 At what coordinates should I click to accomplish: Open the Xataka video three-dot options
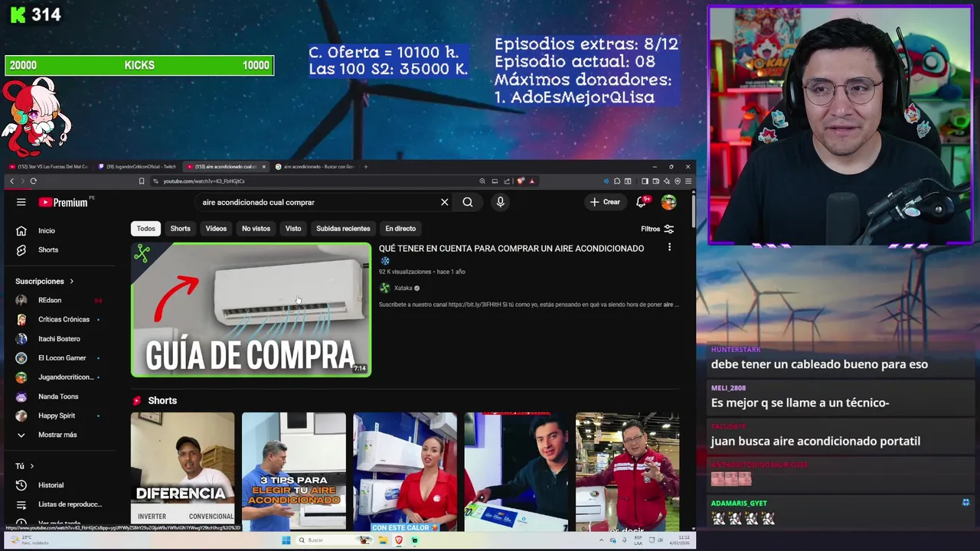(669, 247)
